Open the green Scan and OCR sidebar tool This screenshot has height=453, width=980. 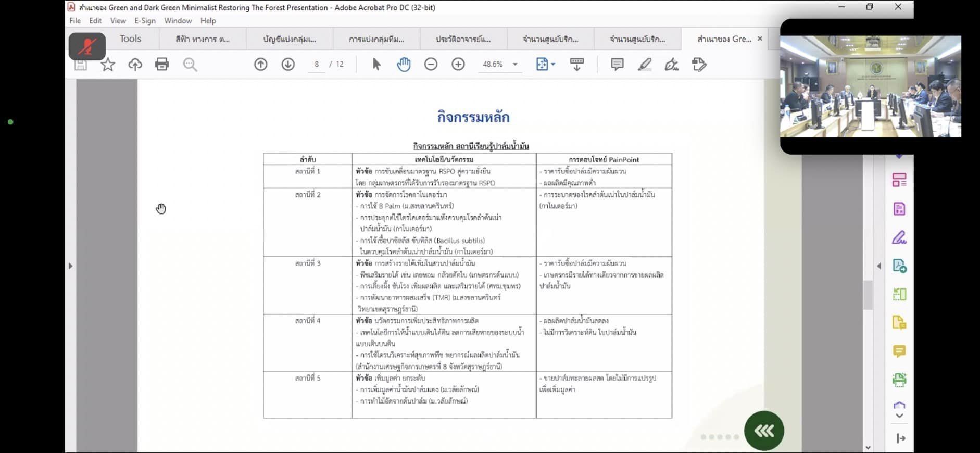[899, 380]
